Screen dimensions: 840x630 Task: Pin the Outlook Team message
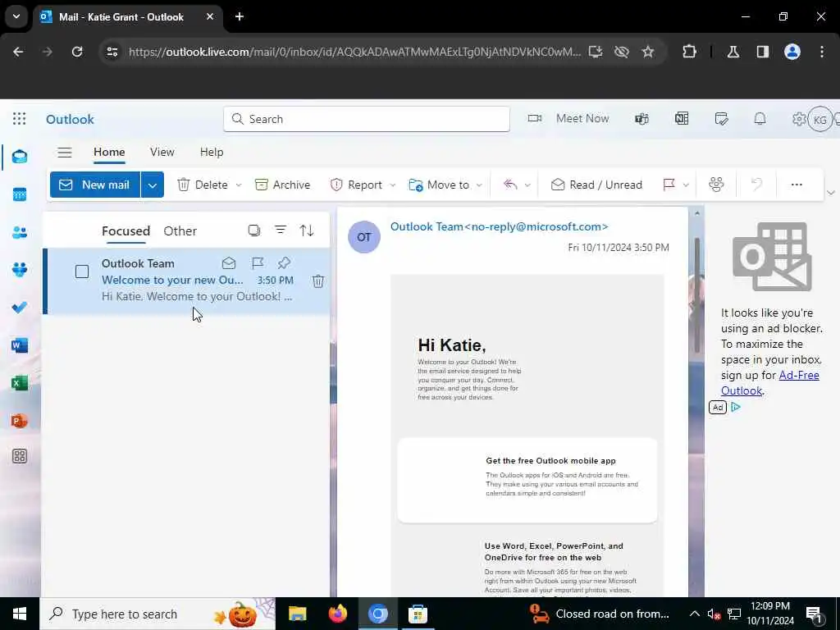[284, 263]
